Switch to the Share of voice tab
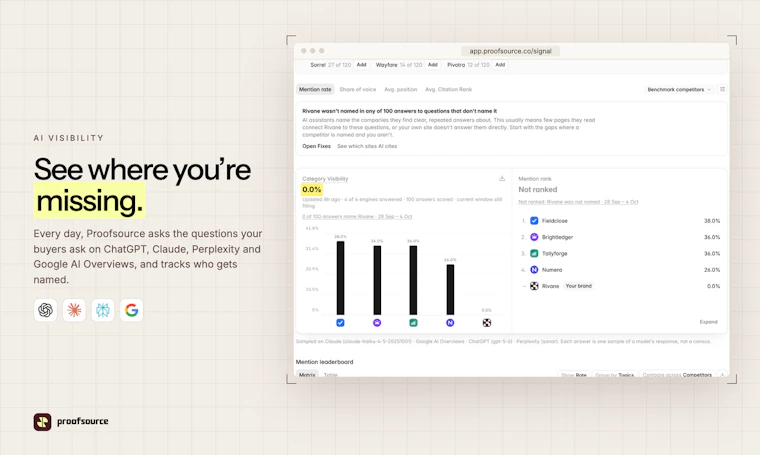Viewport: 760px width, 455px height. (x=358, y=90)
